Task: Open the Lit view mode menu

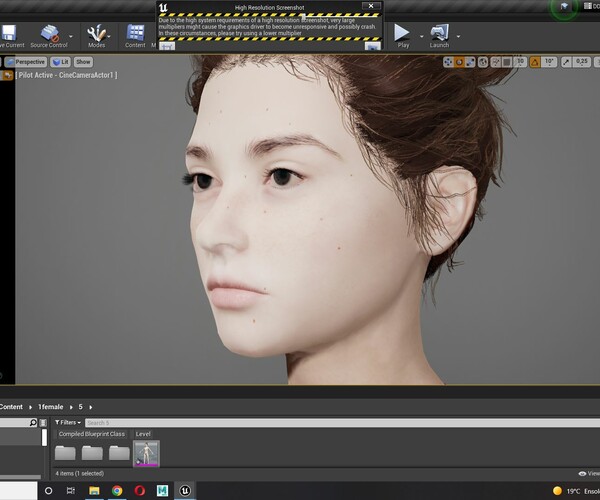Action: (60, 62)
